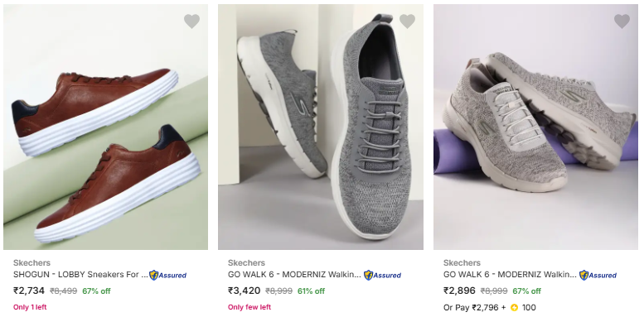Click Assured badge on SHOGUN LOBBY sneakers
The image size is (644, 317).
coord(167,275)
